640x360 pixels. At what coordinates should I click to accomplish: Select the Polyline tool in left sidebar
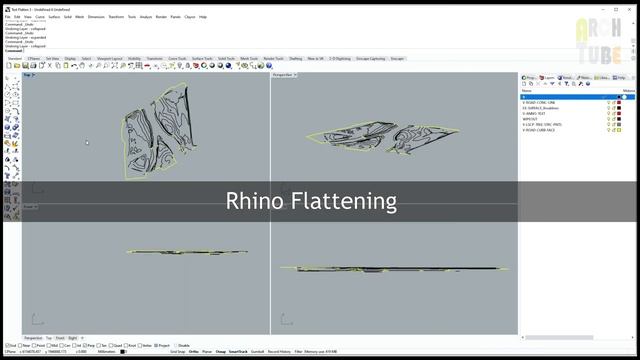pyautogui.click(x=7, y=86)
